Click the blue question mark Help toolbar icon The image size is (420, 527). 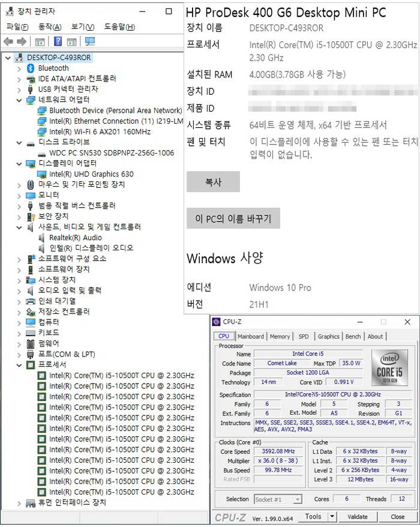(x=58, y=41)
